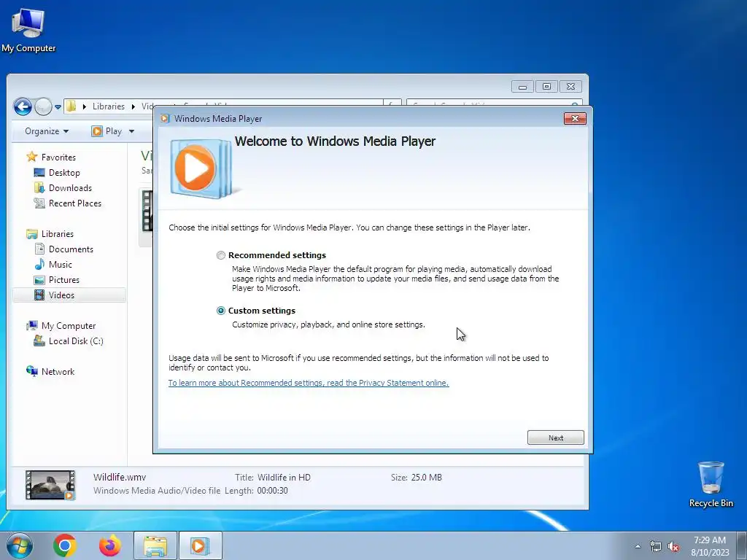This screenshot has width=747, height=560.
Task: Open Desktop in the navigation pane
Action: 64,172
